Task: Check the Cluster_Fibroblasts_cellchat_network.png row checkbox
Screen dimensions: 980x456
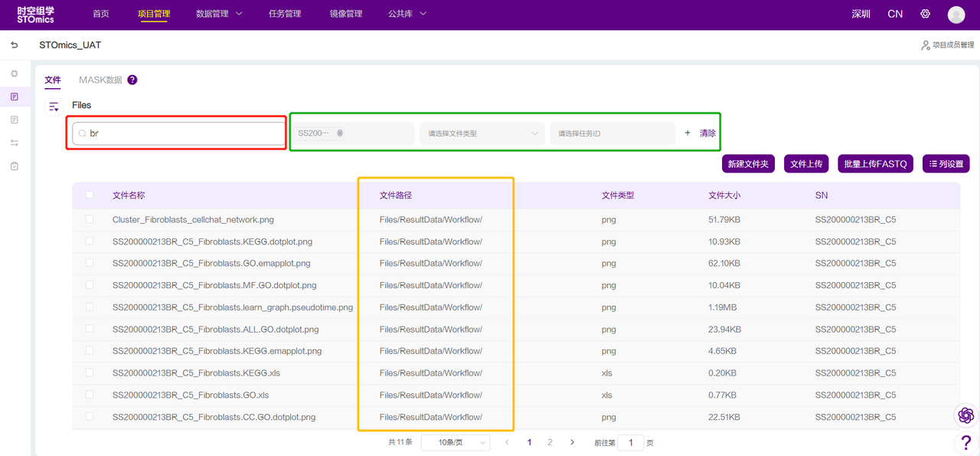Action: pyautogui.click(x=90, y=219)
